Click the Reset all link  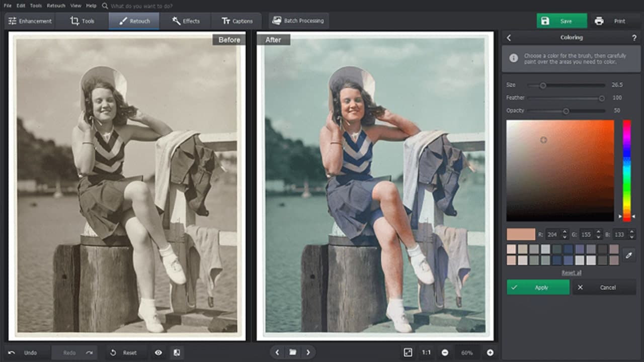(571, 273)
